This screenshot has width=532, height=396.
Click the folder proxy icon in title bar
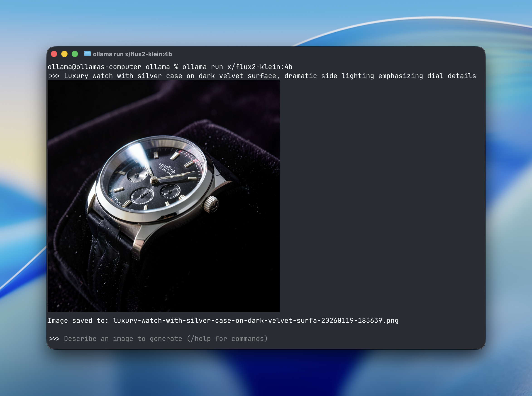pos(87,54)
